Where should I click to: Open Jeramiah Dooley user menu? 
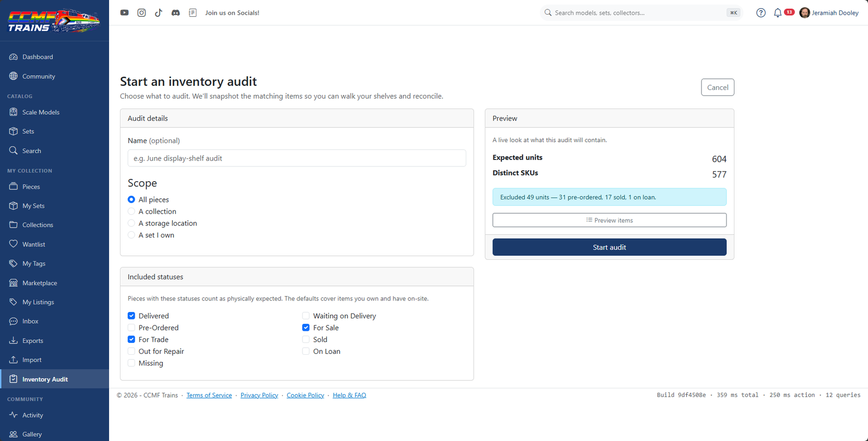point(829,12)
